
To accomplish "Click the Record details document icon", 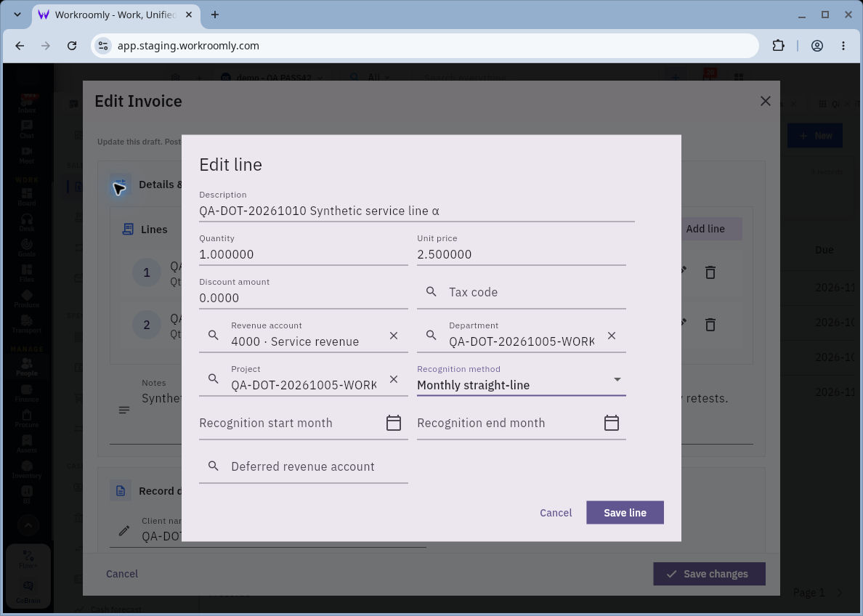I will tap(121, 491).
